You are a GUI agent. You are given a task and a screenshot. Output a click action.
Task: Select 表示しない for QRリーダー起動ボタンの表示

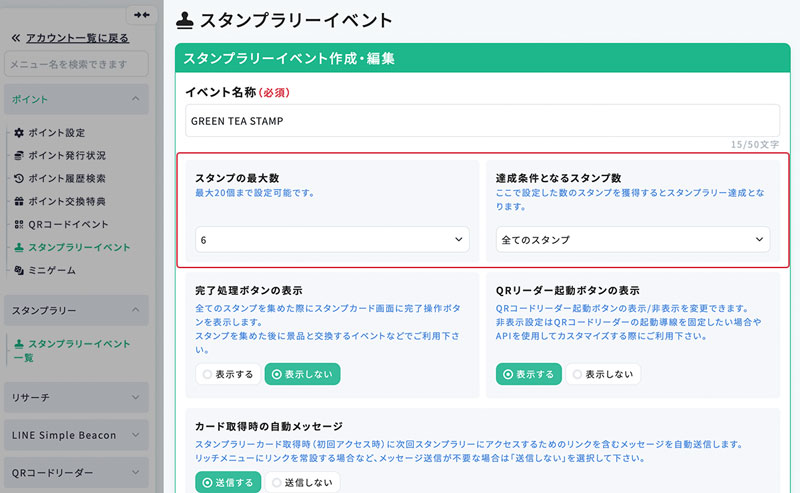click(x=603, y=374)
